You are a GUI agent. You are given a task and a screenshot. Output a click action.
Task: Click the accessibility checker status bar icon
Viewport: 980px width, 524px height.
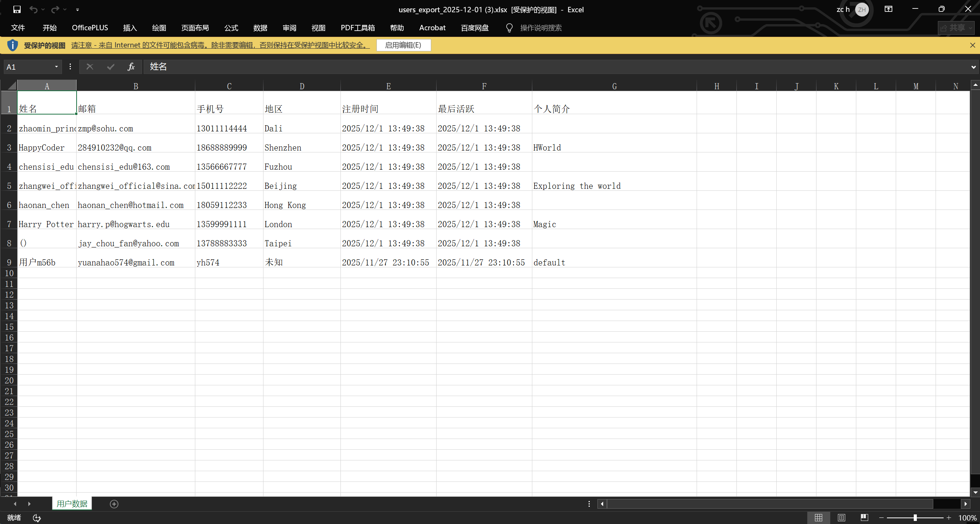point(37,518)
